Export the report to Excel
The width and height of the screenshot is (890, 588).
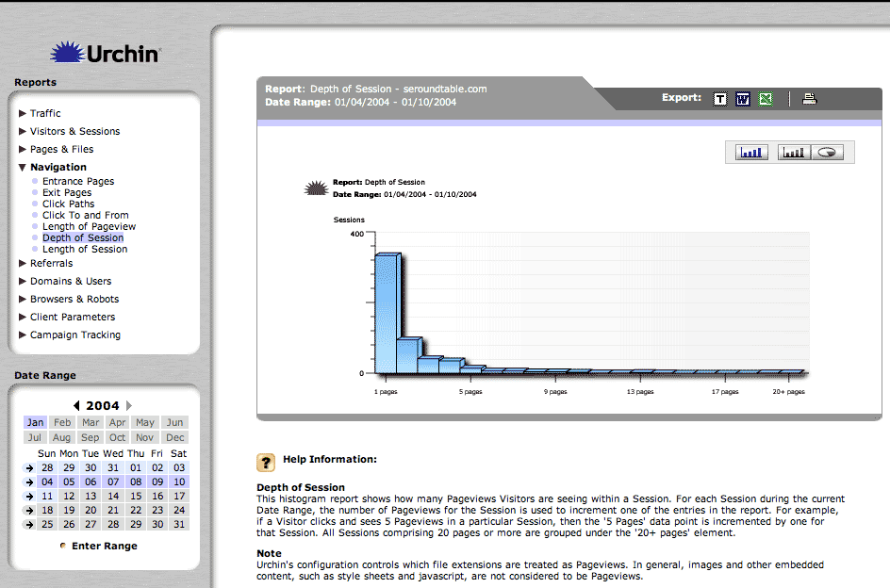pyautogui.click(x=766, y=99)
